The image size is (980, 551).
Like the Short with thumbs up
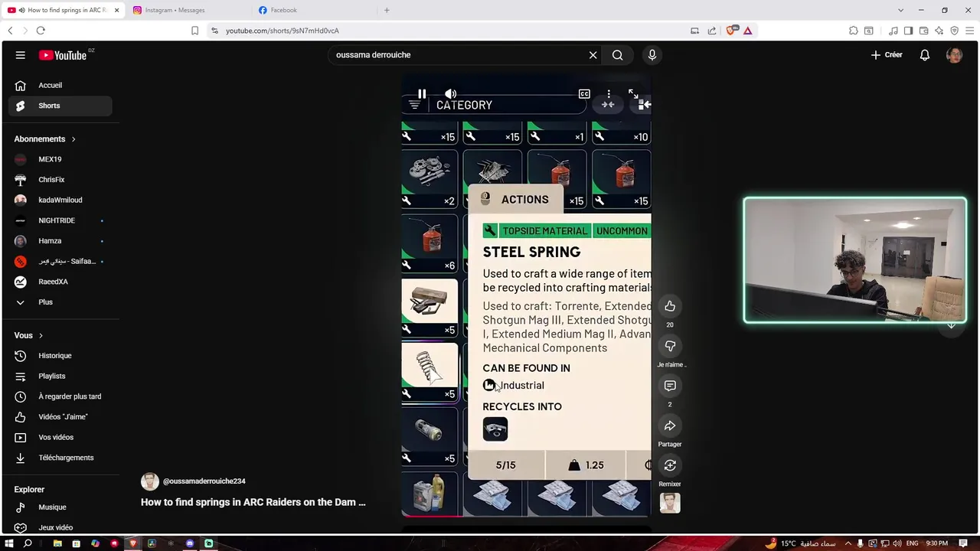click(x=670, y=306)
